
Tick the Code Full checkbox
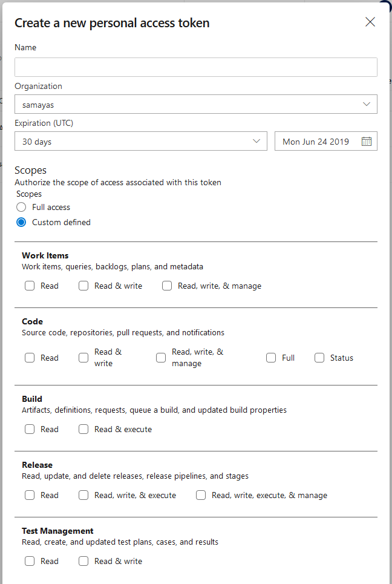point(271,358)
